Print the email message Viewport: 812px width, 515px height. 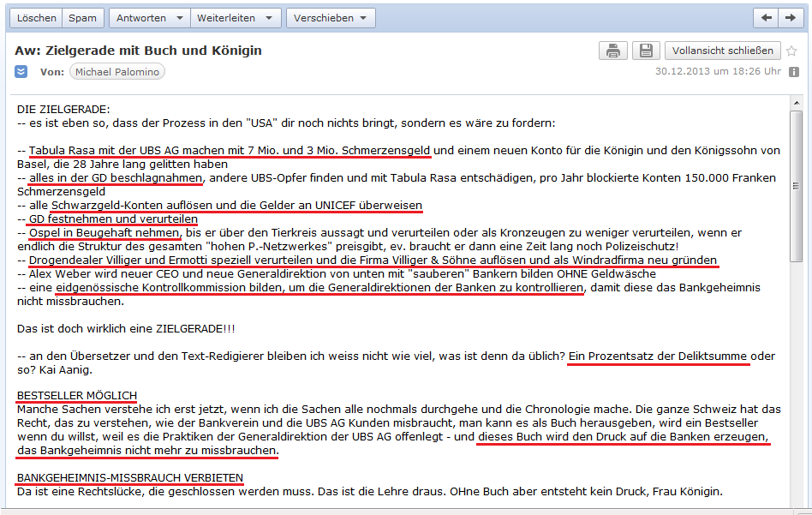point(612,51)
